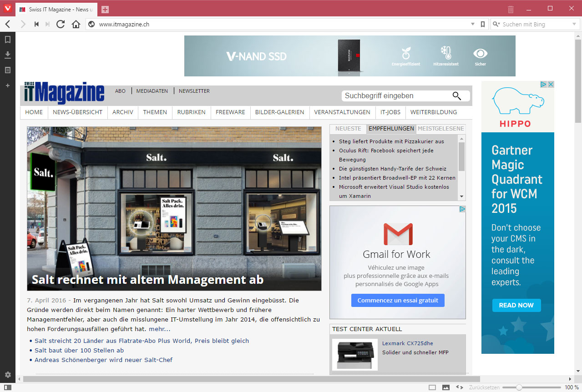Open NEWS-ÜBERSICHT in the site navigation
582x392 pixels.
click(x=77, y=112)
